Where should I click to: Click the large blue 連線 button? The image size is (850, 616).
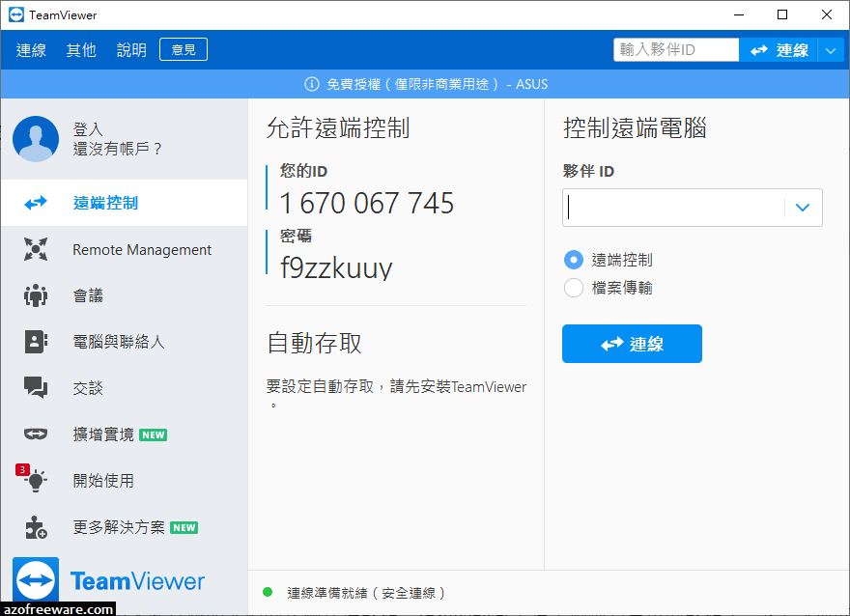(x=632, y=344)
